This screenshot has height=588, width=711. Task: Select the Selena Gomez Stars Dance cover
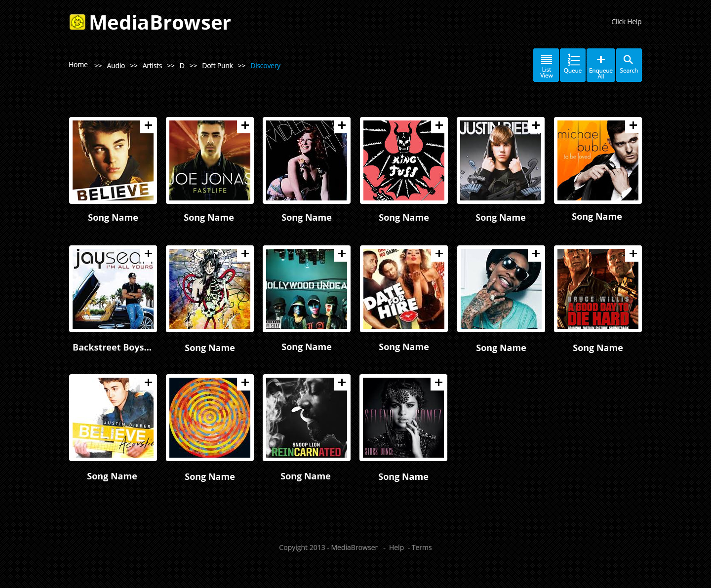tap(403, 418)
